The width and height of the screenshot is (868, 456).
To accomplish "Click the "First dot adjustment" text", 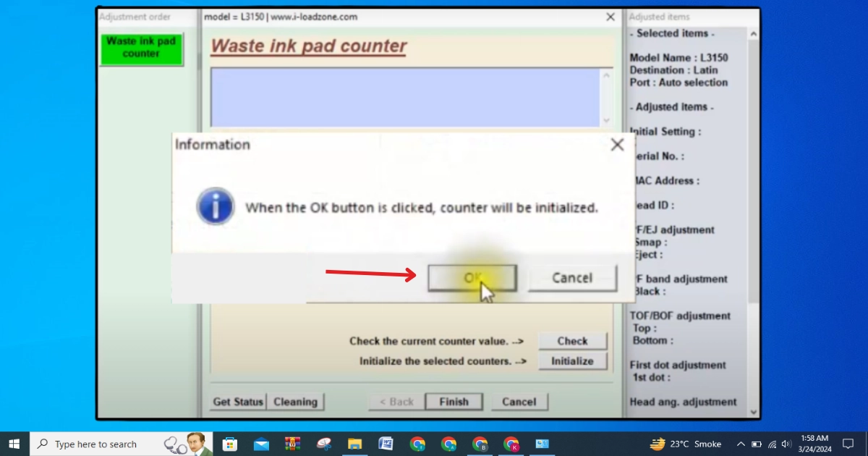I will click(x=678, y=365).
